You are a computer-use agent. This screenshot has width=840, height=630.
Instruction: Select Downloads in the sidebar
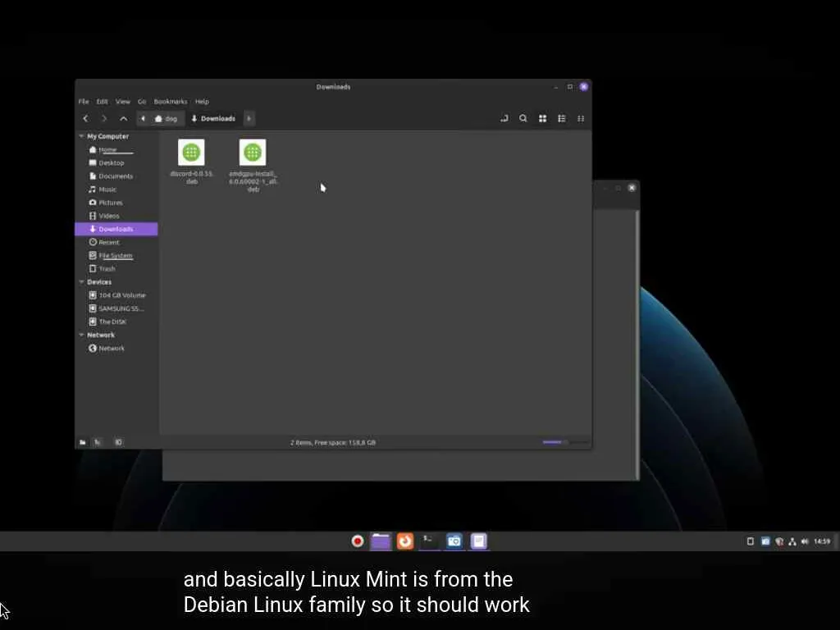tap(116, 229)
